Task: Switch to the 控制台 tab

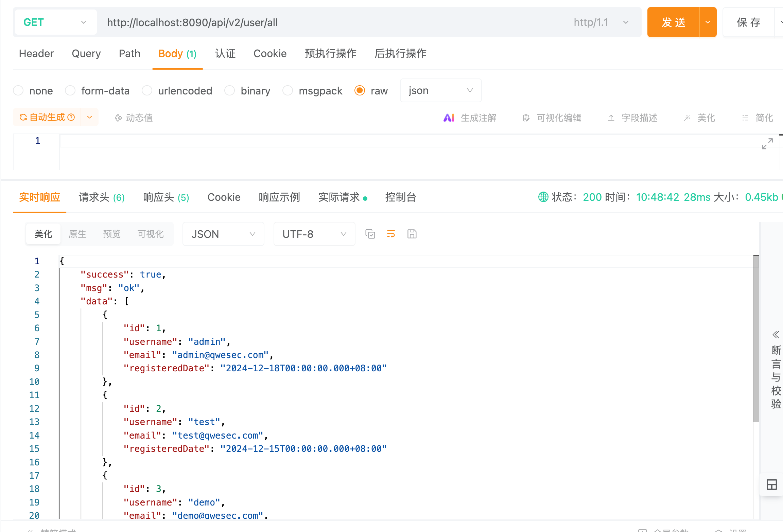Action: (x=401, y=197)
